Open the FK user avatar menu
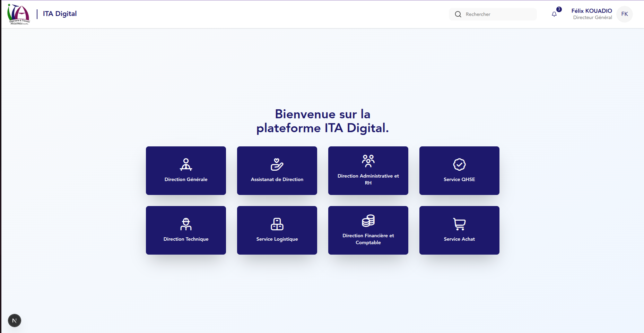This screenshot has height=333, width=644. (625, 14)
